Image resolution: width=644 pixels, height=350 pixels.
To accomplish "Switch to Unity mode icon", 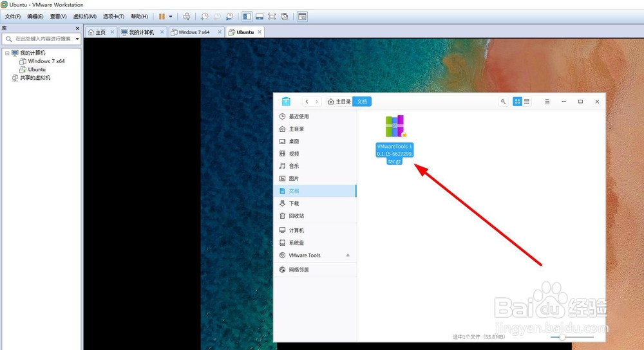I will coord(284,17).
